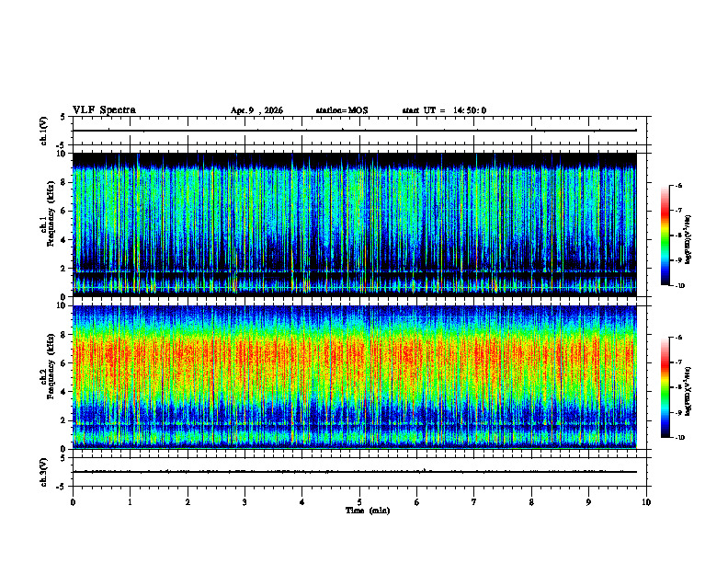The width and height of the screenshot is (728, 563).
Task: Click the upper ch.1 color scale bar
Action: [x=665, y=236]
